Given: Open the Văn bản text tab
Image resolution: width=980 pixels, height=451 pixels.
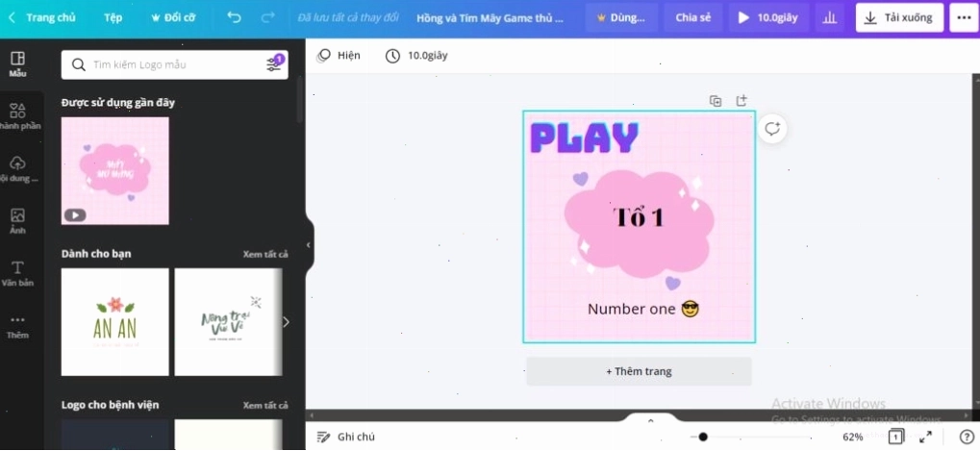Looking at the screenshot, I should (x=17, y=274).
